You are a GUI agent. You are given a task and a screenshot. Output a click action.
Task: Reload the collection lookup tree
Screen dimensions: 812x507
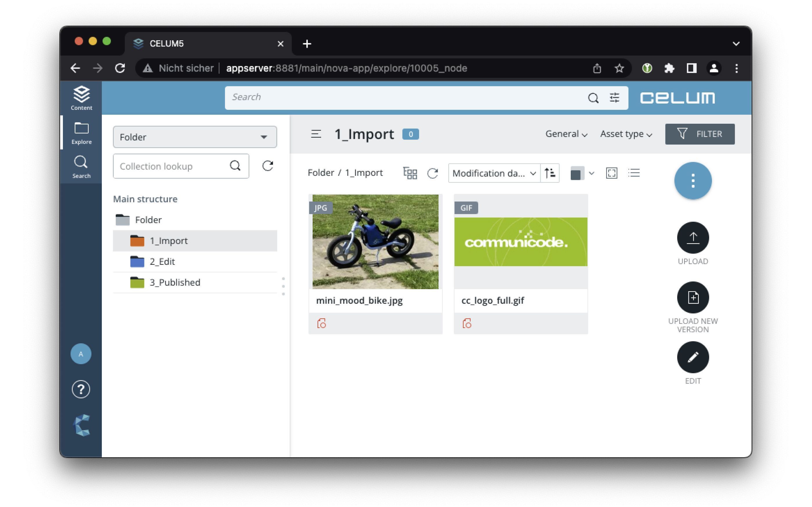[267, 166]
